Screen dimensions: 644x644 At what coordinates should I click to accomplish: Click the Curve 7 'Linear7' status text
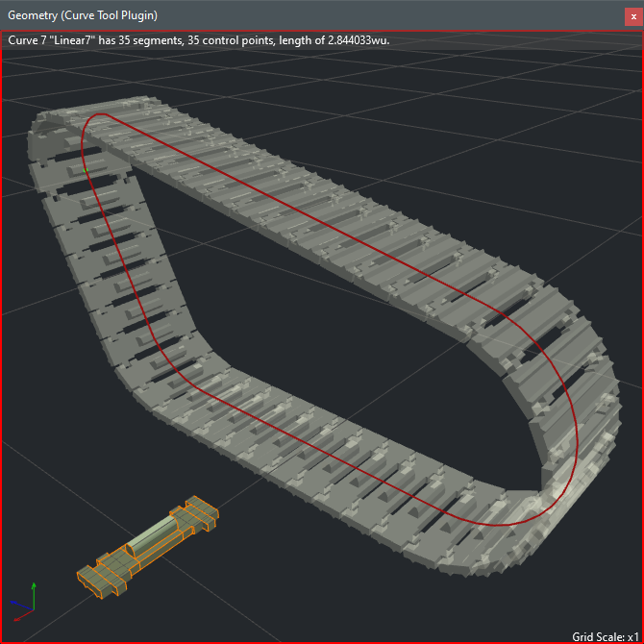pyautogui.click(x=199, y=40)
